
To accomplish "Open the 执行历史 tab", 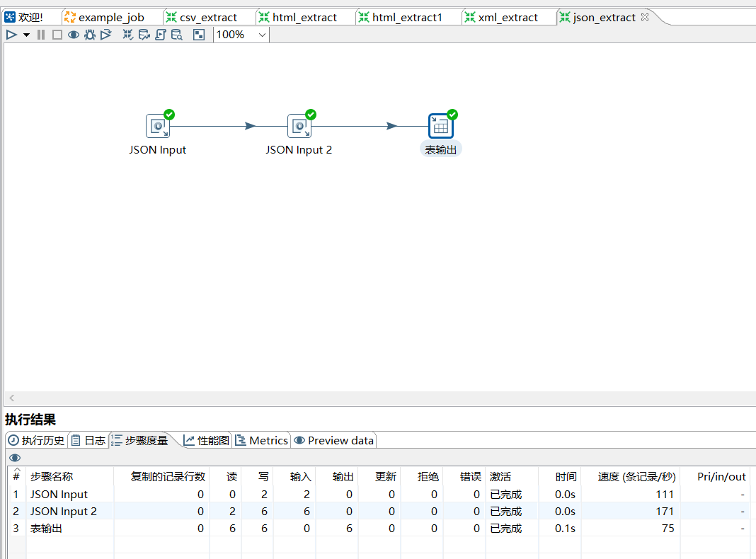I will point(37,440).
